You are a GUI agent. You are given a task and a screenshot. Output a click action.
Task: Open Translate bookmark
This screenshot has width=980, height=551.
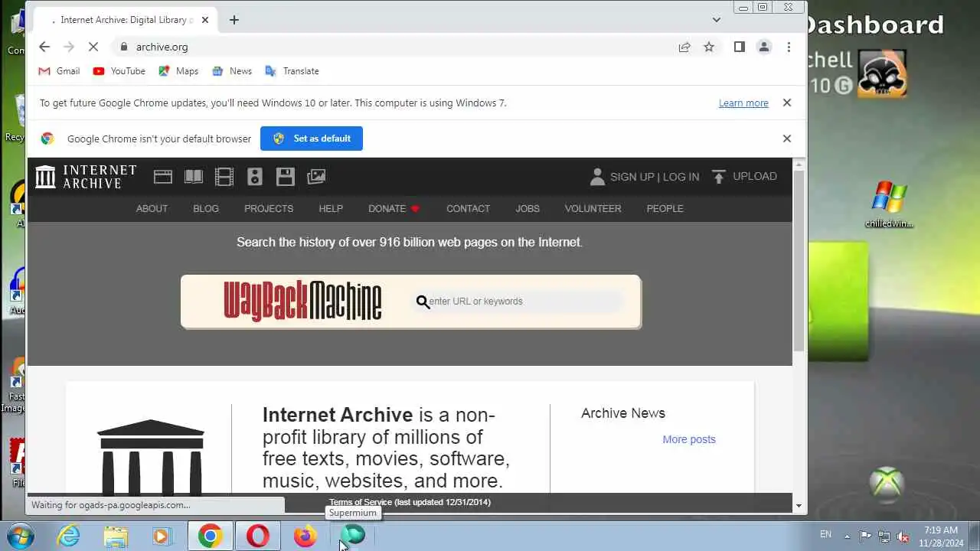tap(292, 71)
